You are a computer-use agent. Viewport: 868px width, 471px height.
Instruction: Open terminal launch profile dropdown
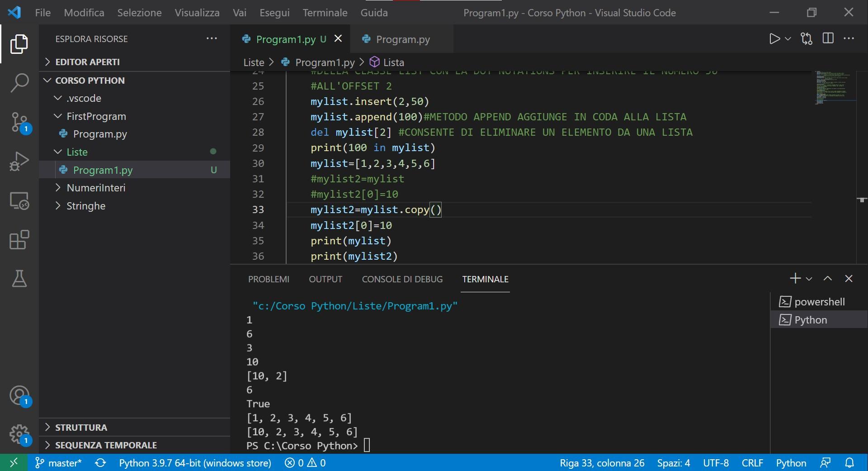[809, 279]
